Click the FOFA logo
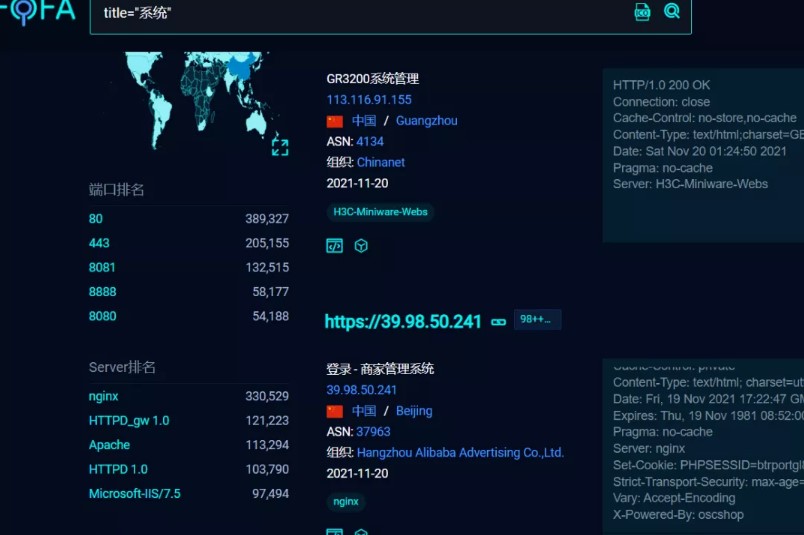Viewport: 804px width, 535px height. coord(37,11)
